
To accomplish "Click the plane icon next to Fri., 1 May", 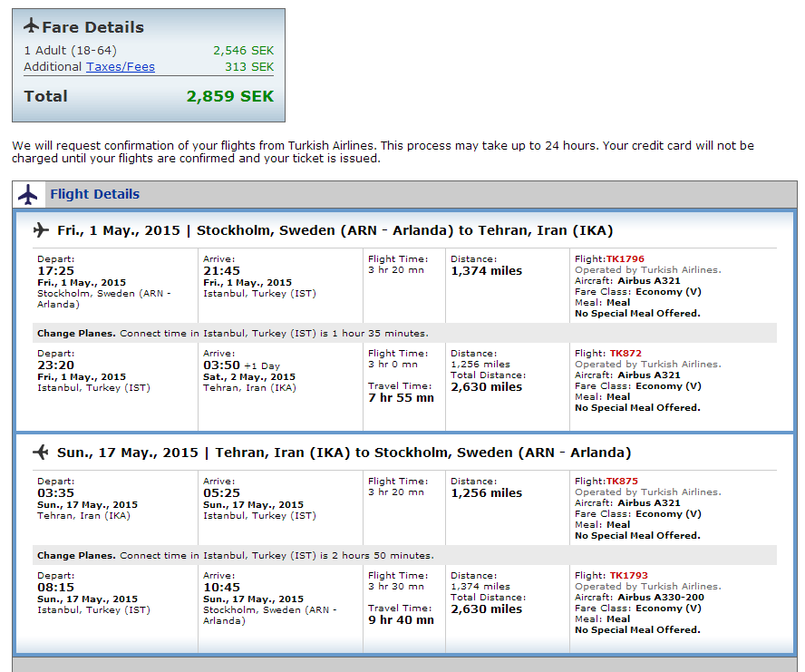I will coord(41,230).
